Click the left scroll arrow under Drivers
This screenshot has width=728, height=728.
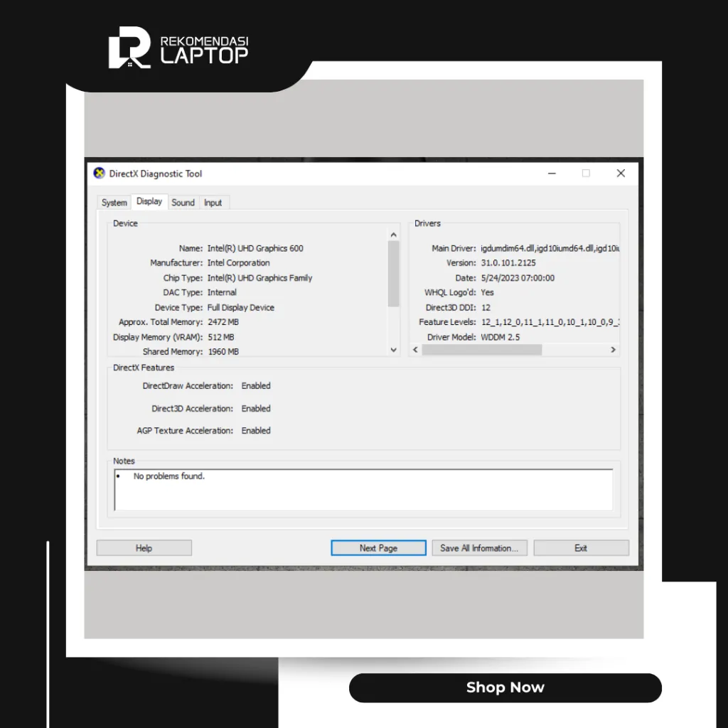click(x=415, y=350)
